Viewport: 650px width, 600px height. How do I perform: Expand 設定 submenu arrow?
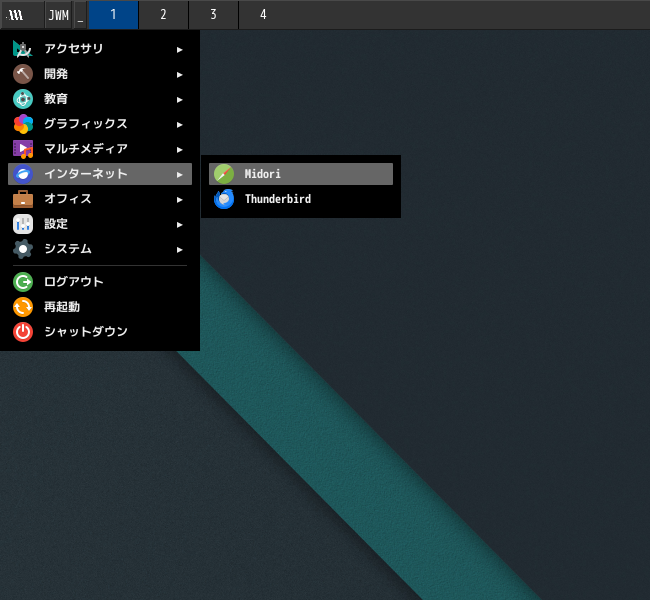[x=179, y=224]
